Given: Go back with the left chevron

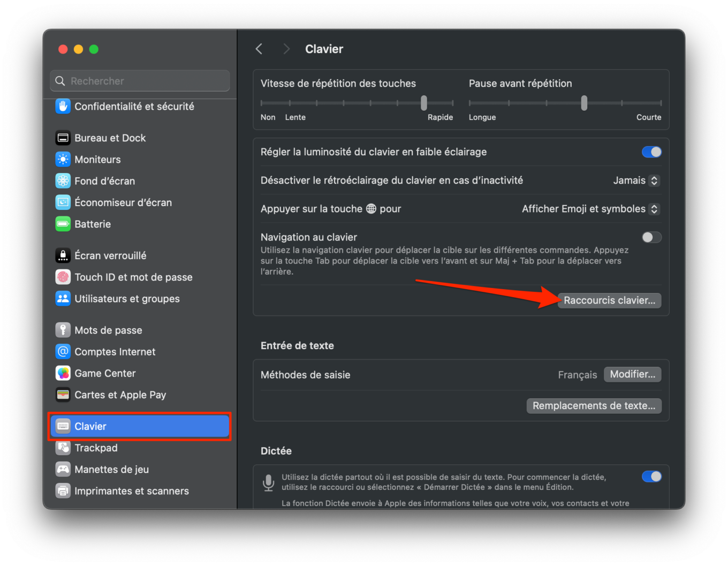Looking at the screenshot, I should click(x=259, y=49).
